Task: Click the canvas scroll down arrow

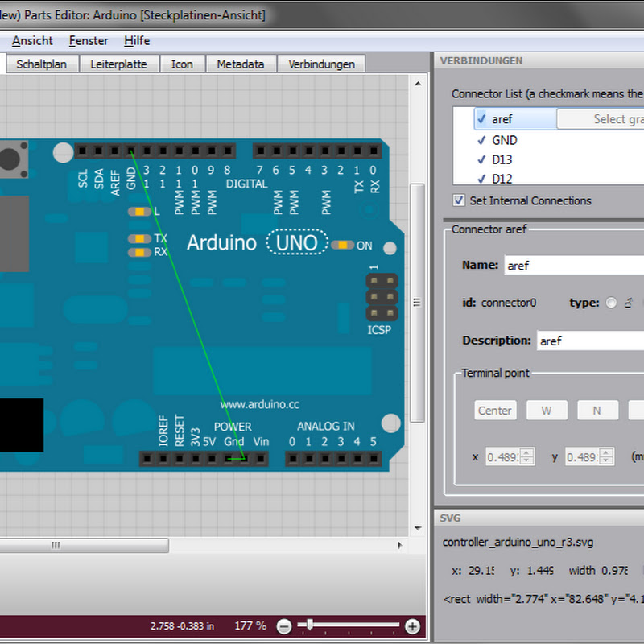Action: (x=418, y=528)
